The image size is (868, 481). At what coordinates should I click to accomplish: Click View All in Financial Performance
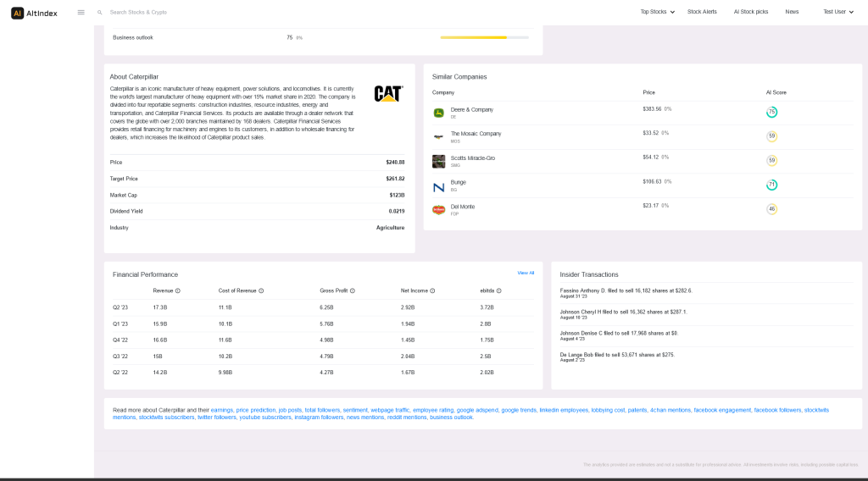pyautogui.click(x=526, y=274)
